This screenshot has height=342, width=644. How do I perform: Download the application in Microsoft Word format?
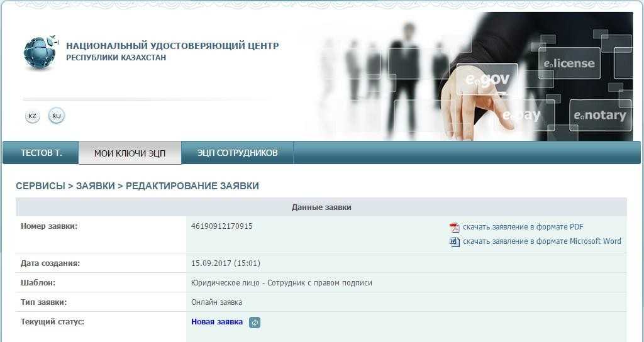[541, 241]
